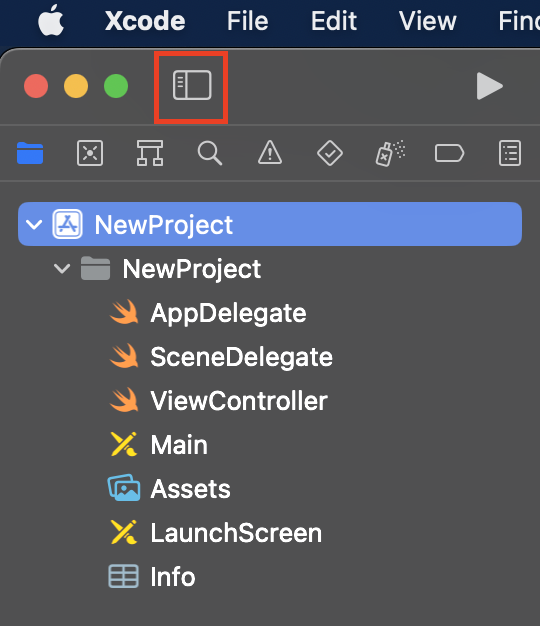The height and width of the screenshot is (626, 540).
Task: Collapse the NewProject root project chevron
Action: click(x=34, y=224)
